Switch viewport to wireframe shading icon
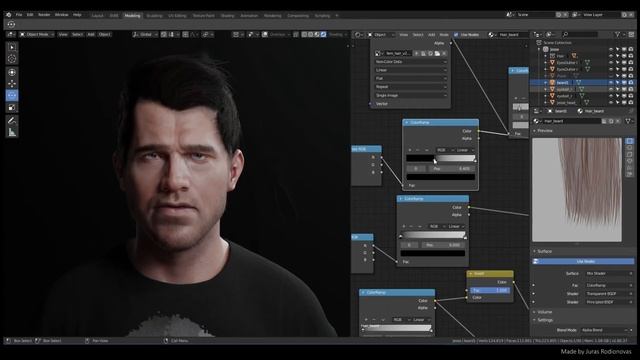 coord(304,35)
